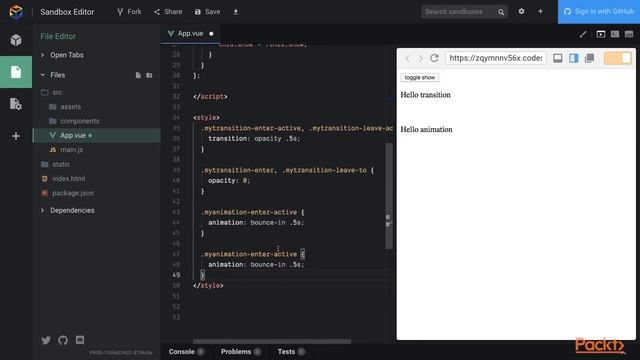This screenshot has height=360, width=640.
Task: Open the Twitter link icon
Action: [46, 340]
